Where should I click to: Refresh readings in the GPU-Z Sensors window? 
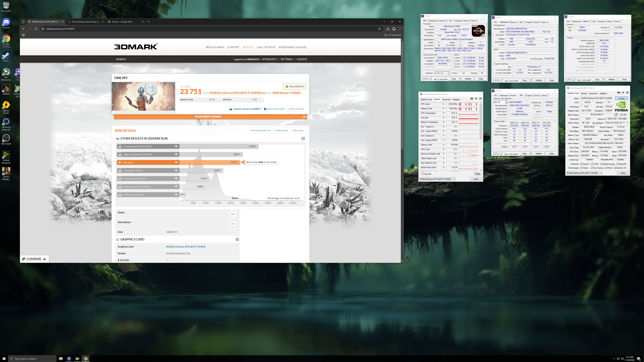(x=476, y=98)
